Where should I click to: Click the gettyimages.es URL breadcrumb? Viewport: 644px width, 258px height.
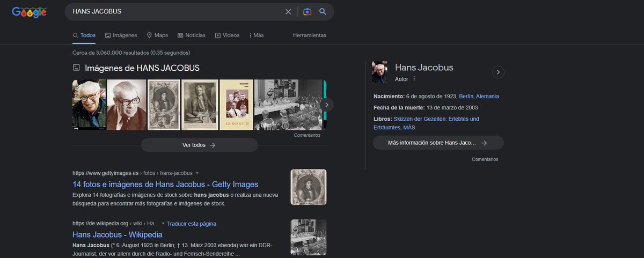click(x=132, y=173)
